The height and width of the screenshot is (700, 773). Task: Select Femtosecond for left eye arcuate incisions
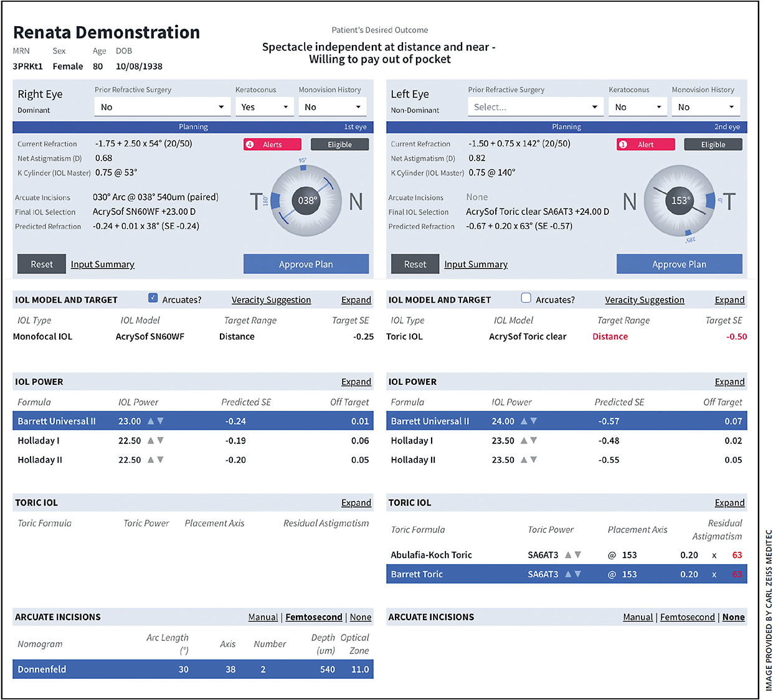688,617
